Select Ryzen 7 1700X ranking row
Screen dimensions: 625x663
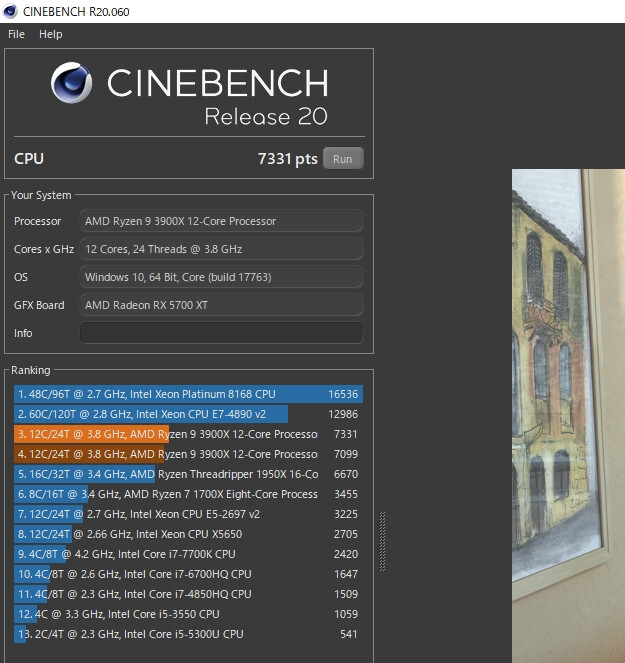coord(188,494)
